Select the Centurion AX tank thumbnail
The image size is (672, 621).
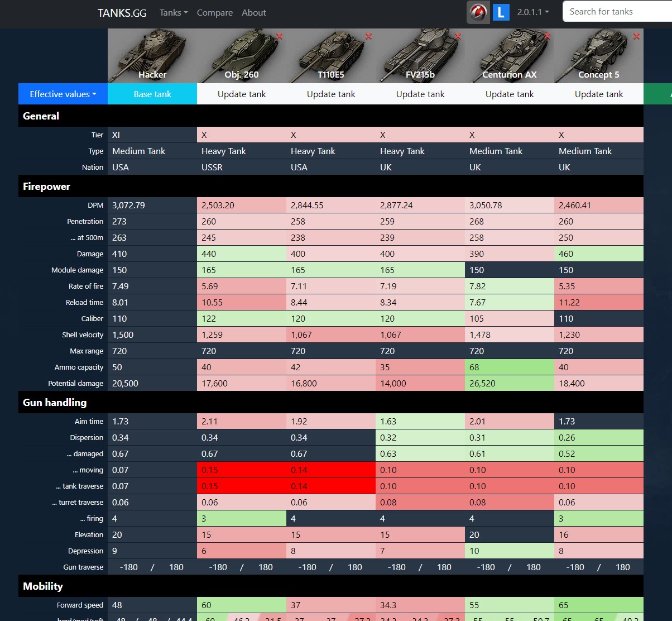coord(510,56)
